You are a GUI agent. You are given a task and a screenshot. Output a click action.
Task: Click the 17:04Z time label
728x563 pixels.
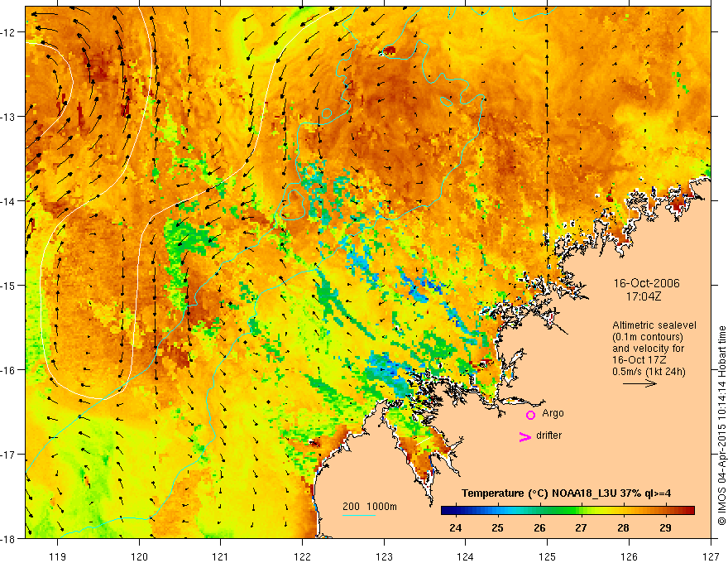pos(644,296)
